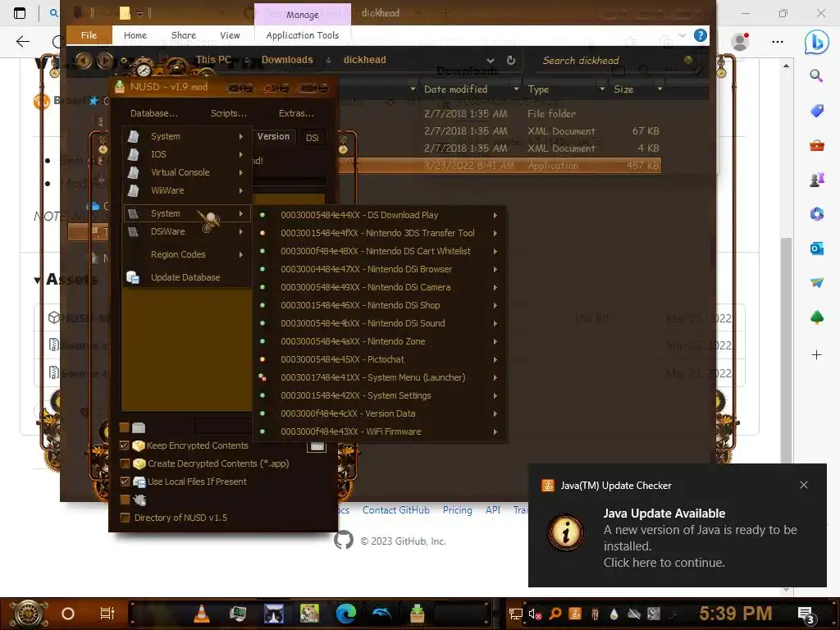Click the Explorer refresh icon
The image size is (840, 630).
pos(511,61)
